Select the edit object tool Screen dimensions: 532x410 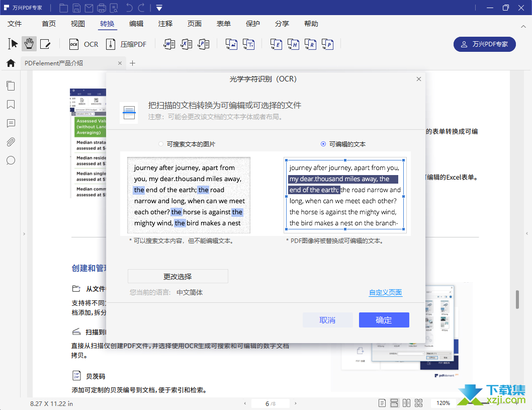(x=45, y=44)
